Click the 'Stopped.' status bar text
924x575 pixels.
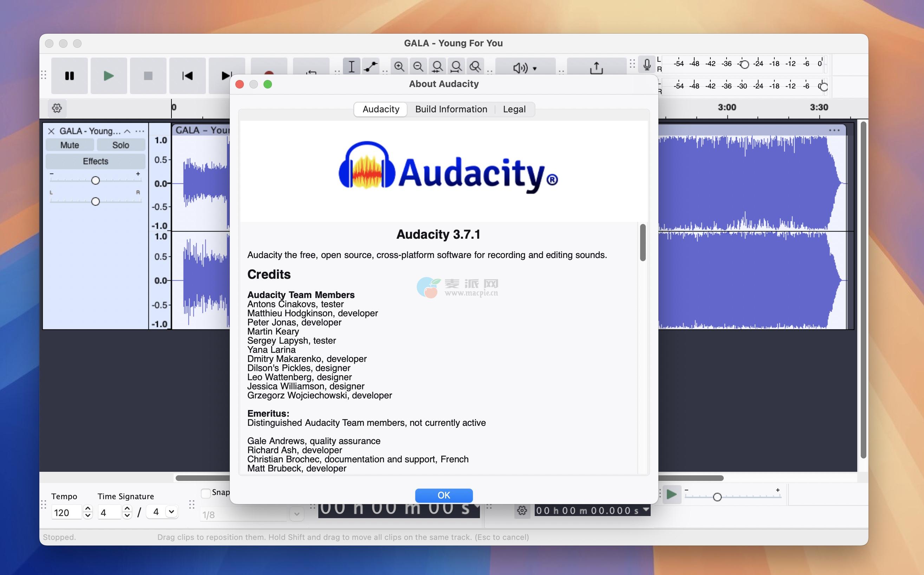[59, 537]
